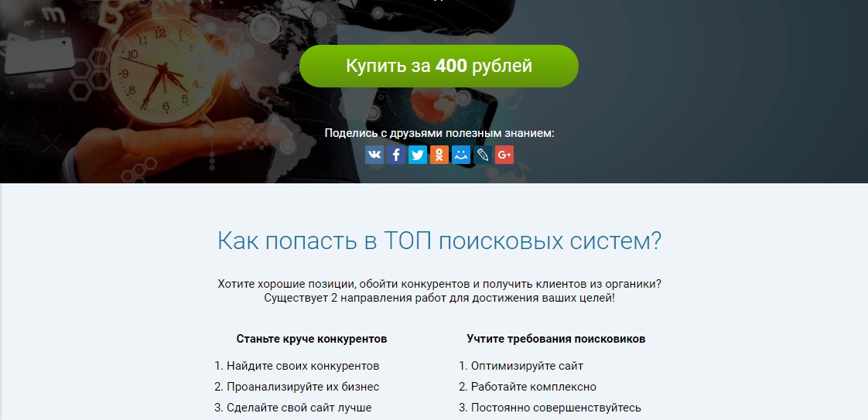868x420 pixels.
Task: Click the Moi Mir smiley icon
Action: pyautogui.click(x=461, y=155)
